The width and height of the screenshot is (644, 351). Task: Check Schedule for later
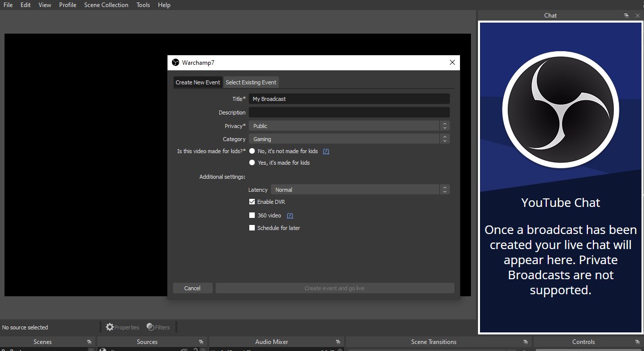[252, 228]
